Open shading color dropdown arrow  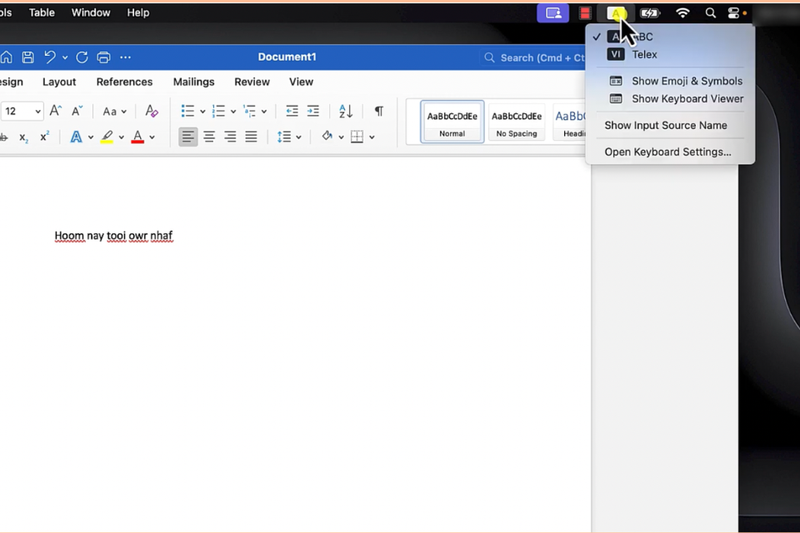(x=341, y=137)
